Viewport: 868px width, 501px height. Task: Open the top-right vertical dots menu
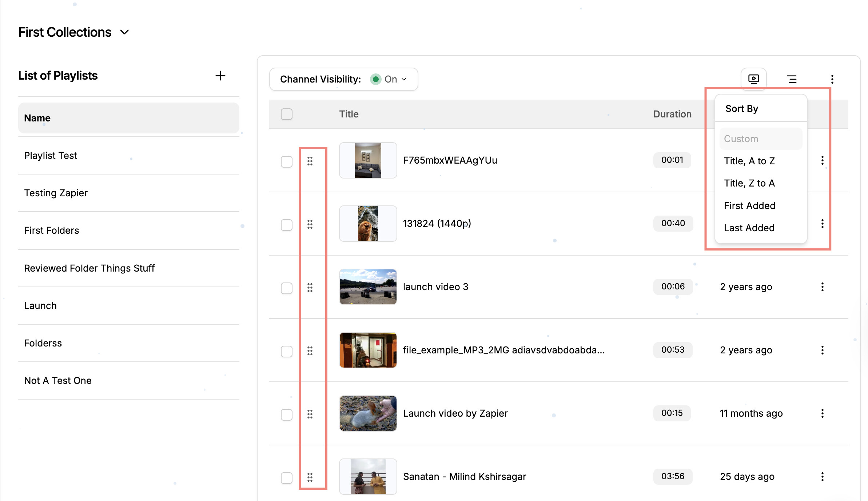(832, 79)
